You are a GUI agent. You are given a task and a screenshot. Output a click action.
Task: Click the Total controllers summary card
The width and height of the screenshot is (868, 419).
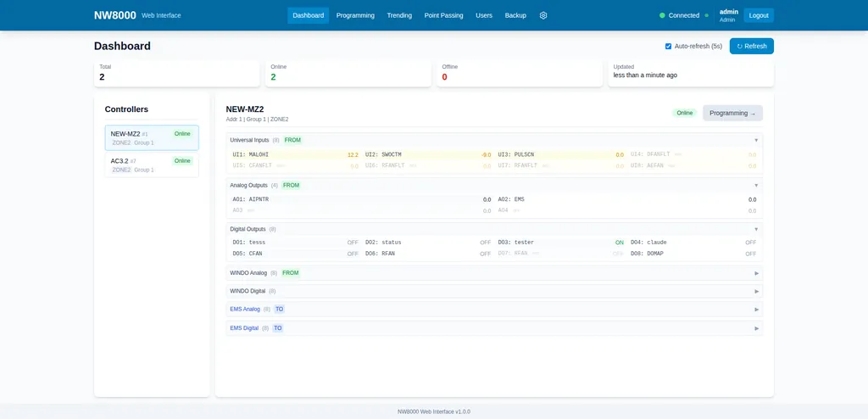click(x=176, y=73)
